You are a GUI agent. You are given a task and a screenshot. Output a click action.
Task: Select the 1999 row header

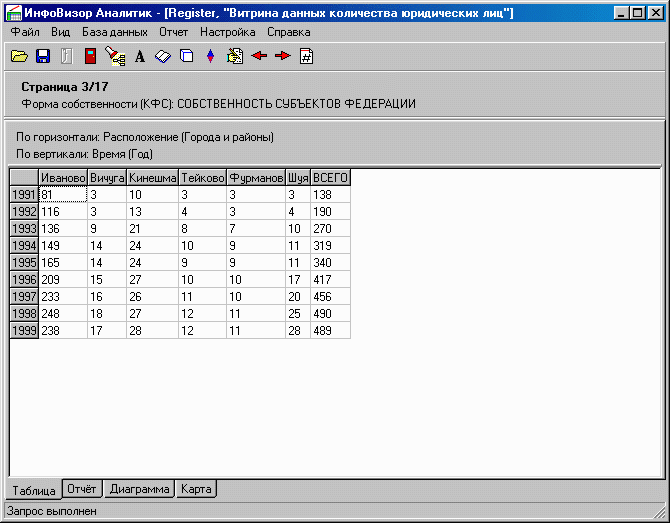click(x=24, y=330)
